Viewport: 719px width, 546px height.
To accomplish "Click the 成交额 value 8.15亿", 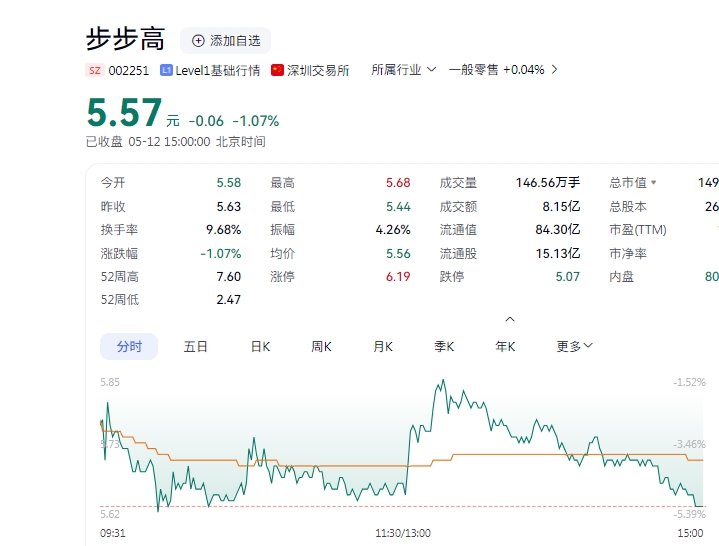I will coord(561,207).
